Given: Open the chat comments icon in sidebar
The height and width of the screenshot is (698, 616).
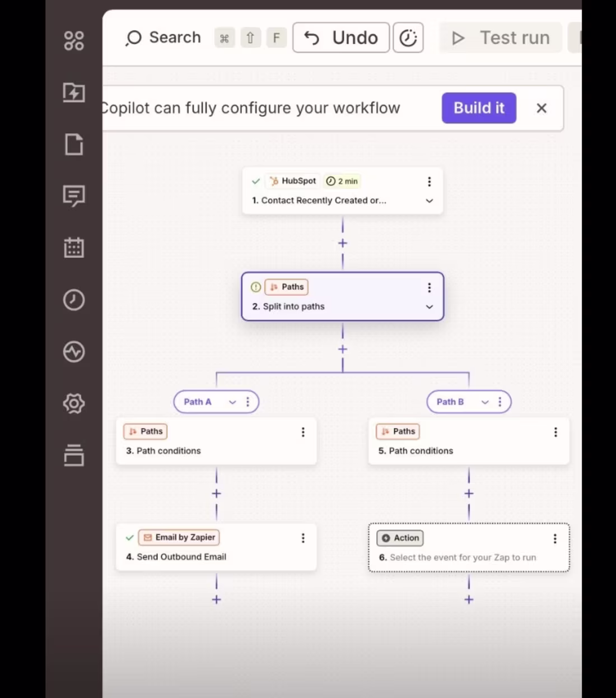Looking at the screenshot, I should 74,196.
